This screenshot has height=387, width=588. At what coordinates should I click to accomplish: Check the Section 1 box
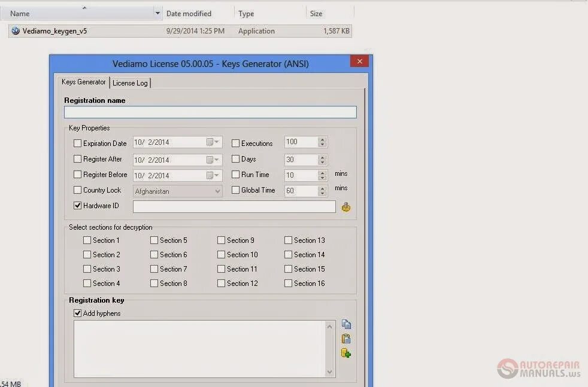pyautogui.click(x=87, y=240)
